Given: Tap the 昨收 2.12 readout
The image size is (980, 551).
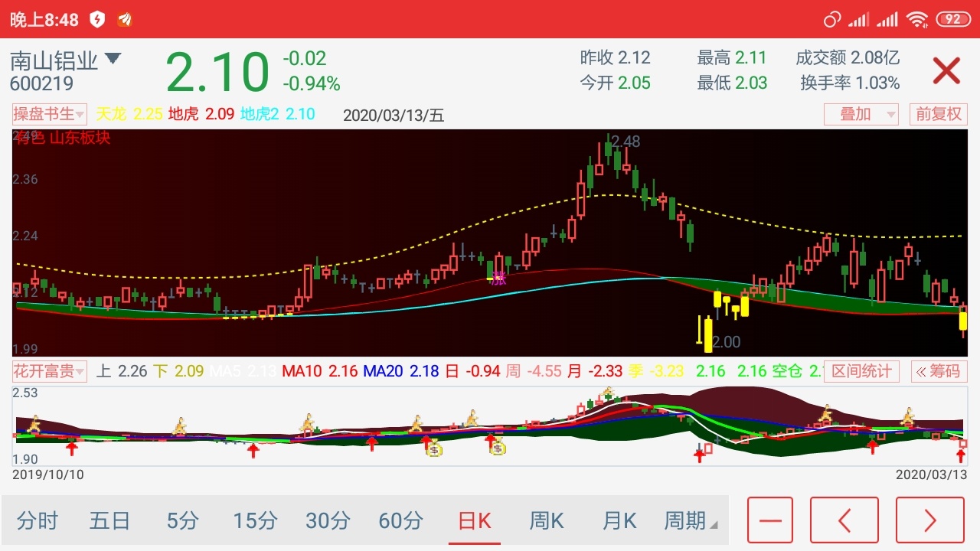Looking at the screenshot, I should coord(615,57).
